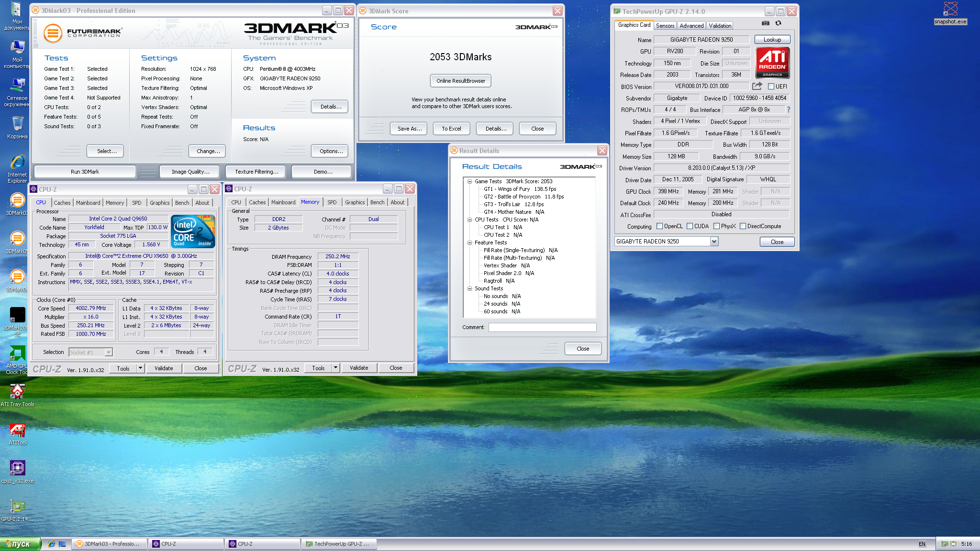
Task: Switch to the Advanced tab in GPU-Z
Action: (691, 26)
